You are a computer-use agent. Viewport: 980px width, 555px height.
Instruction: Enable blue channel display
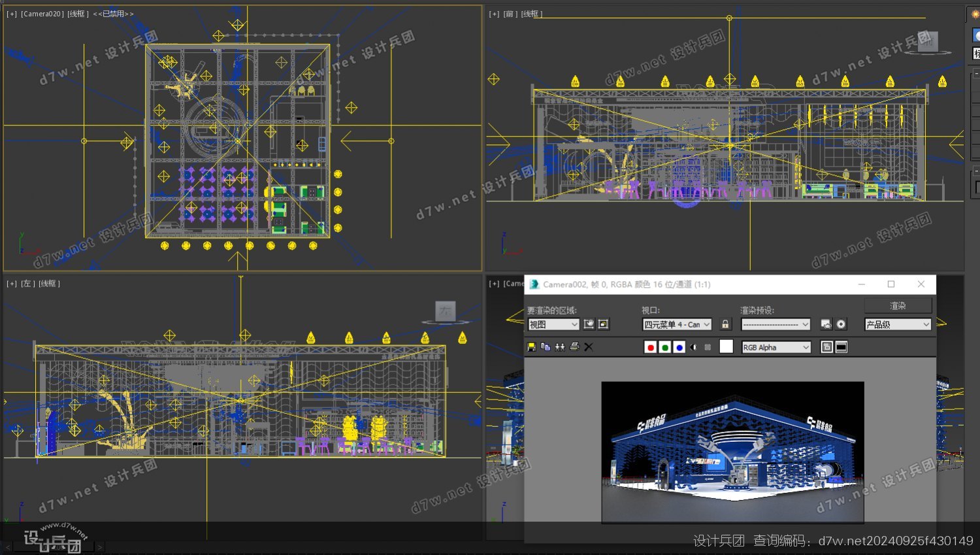679,347
